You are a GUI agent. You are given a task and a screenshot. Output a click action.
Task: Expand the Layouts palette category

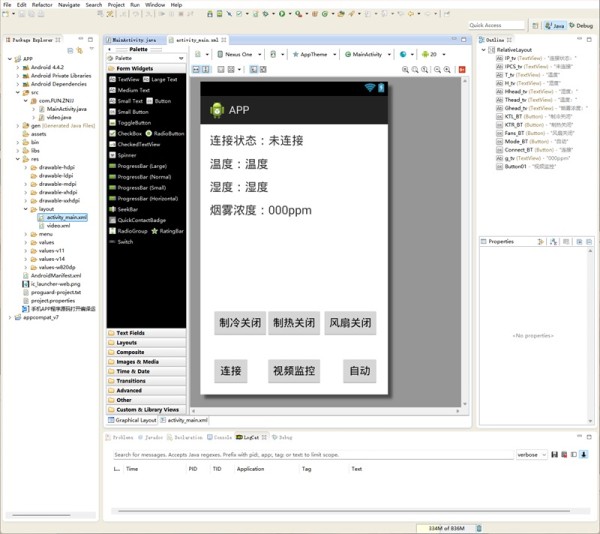tap(146, 342)
